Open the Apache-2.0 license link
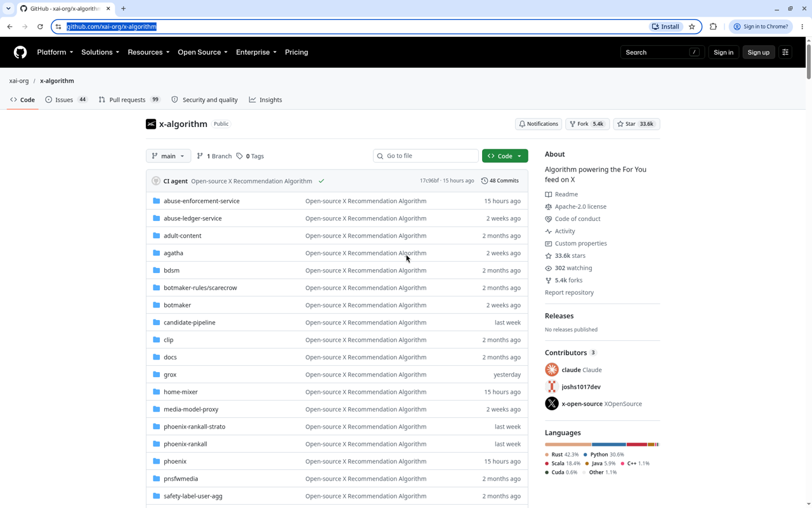The height and width of the screenshot is (508, 812). coord(580,206)
